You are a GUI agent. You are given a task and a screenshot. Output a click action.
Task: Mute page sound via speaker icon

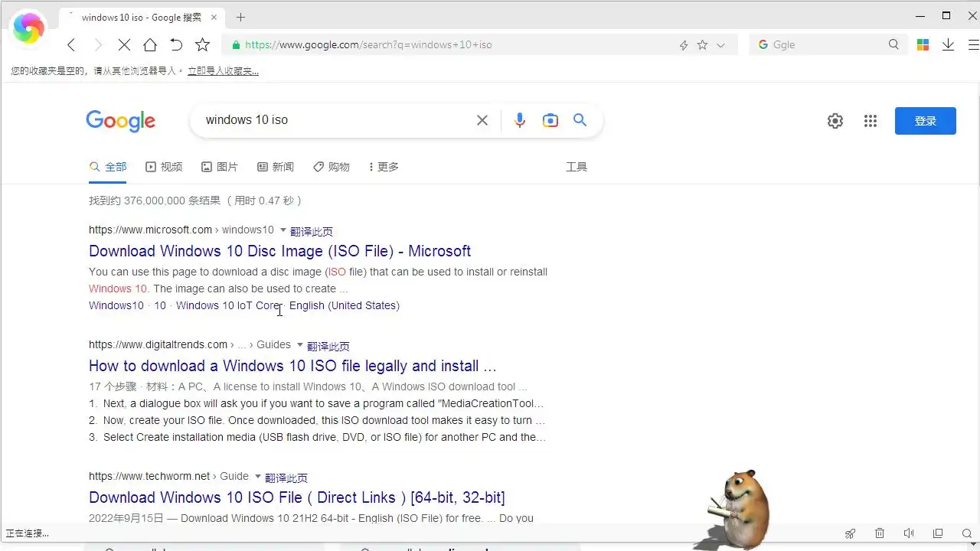click(909, 533)
